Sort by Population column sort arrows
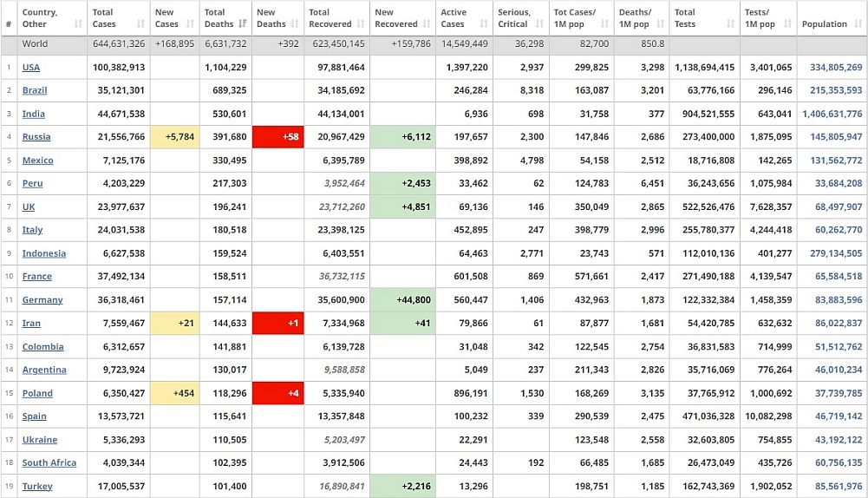The height and width of the screenshot is (498, 868). coord(858,23)
